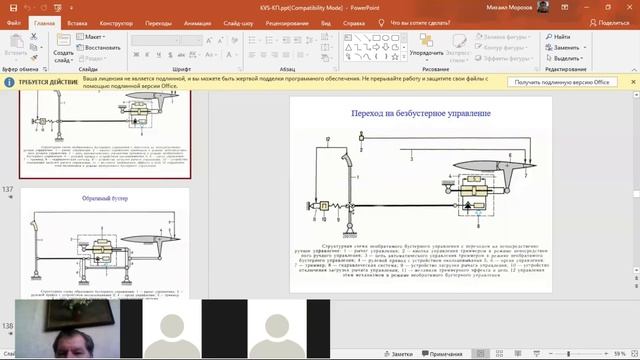Click Получить подлинную версию Office button
The height and width of the screenshot is (360, 640).
562,82
